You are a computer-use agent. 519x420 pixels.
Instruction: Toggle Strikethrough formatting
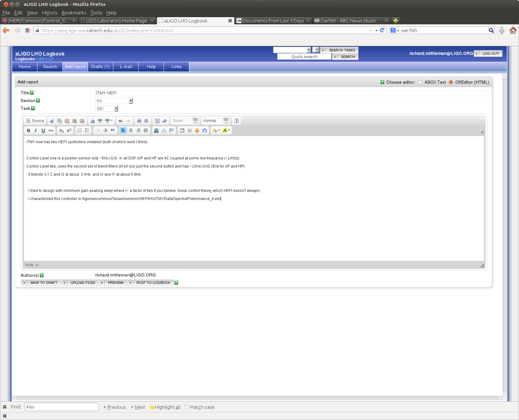point(51,130)
